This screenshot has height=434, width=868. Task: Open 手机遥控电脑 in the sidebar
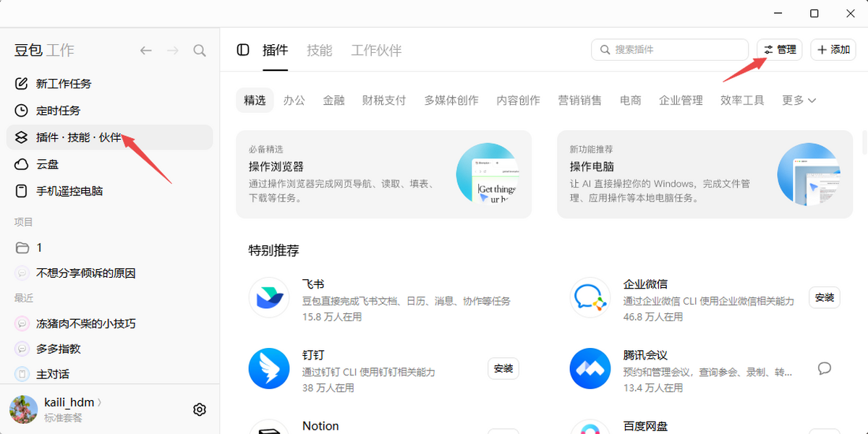click(110, 192)
